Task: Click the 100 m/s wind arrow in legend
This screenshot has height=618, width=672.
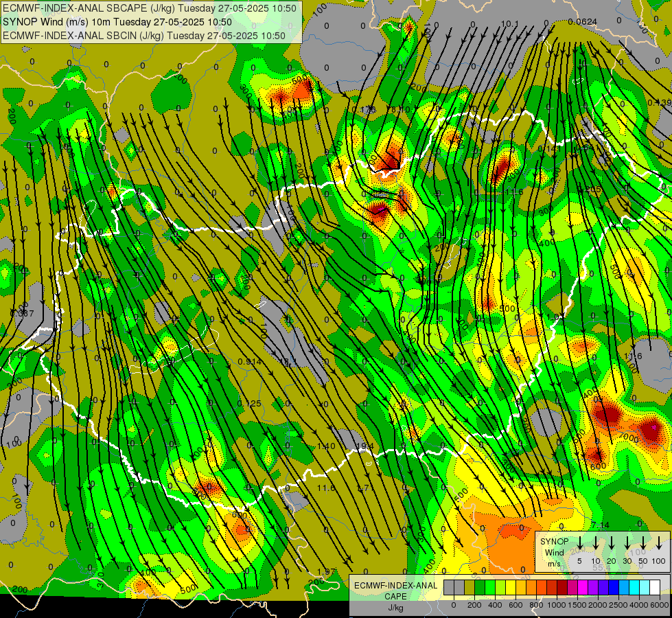Action: click(x=659, y=542)
